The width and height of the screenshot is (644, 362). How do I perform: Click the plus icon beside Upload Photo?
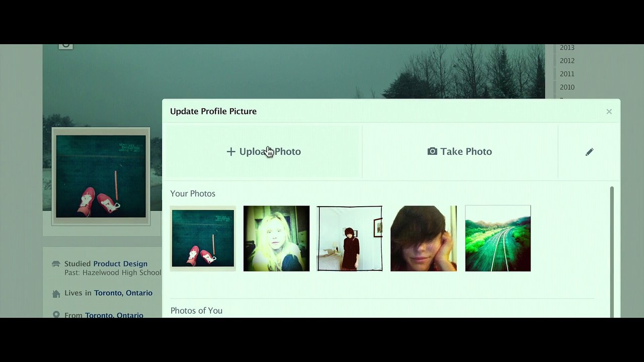(231, 152)
